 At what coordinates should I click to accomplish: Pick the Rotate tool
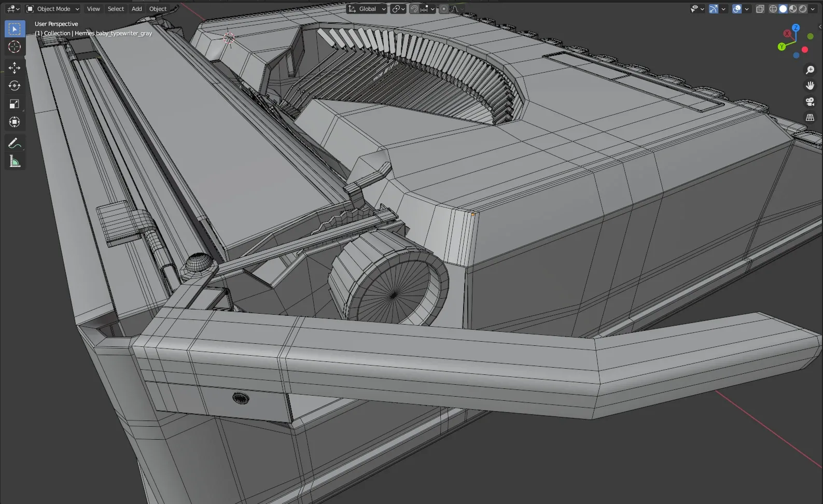(15, 86)
